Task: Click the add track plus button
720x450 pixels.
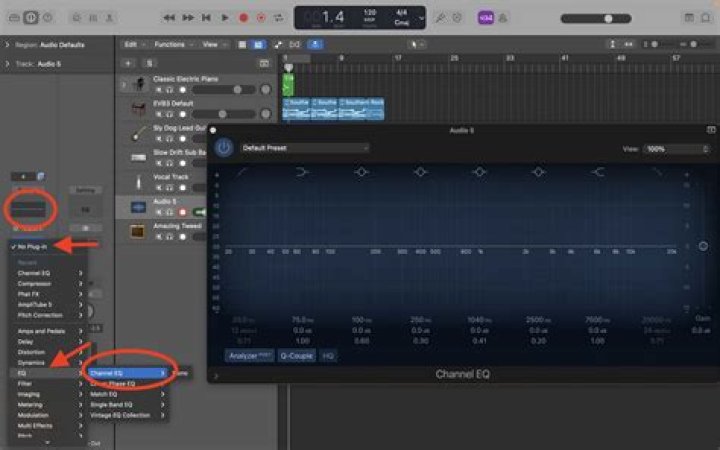Action: click(129, 63)
